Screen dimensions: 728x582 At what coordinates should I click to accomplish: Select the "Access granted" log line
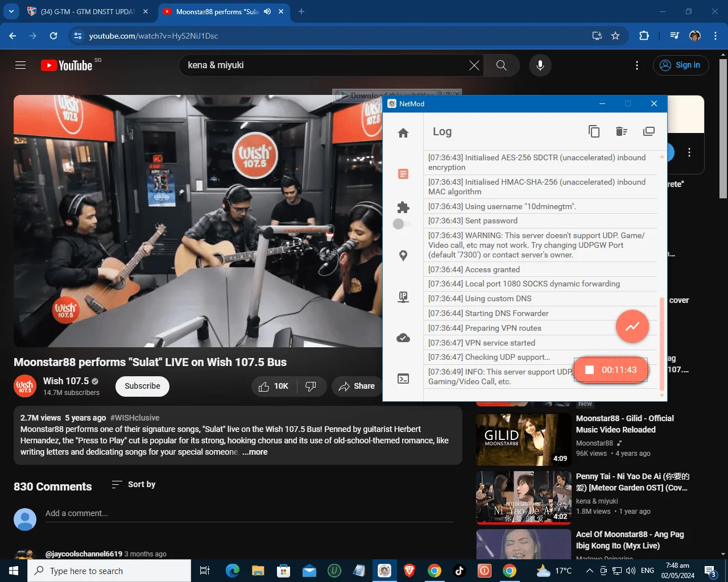[x=540, y=269]
